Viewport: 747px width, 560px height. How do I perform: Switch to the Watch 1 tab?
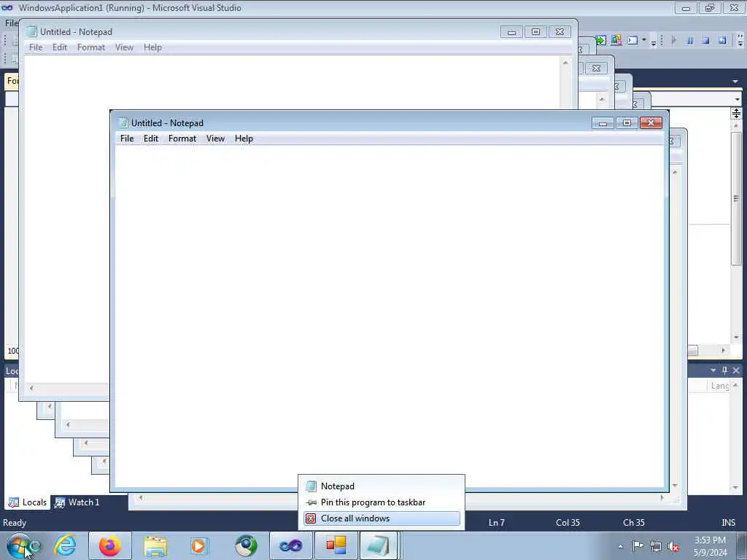click(77, 502)
